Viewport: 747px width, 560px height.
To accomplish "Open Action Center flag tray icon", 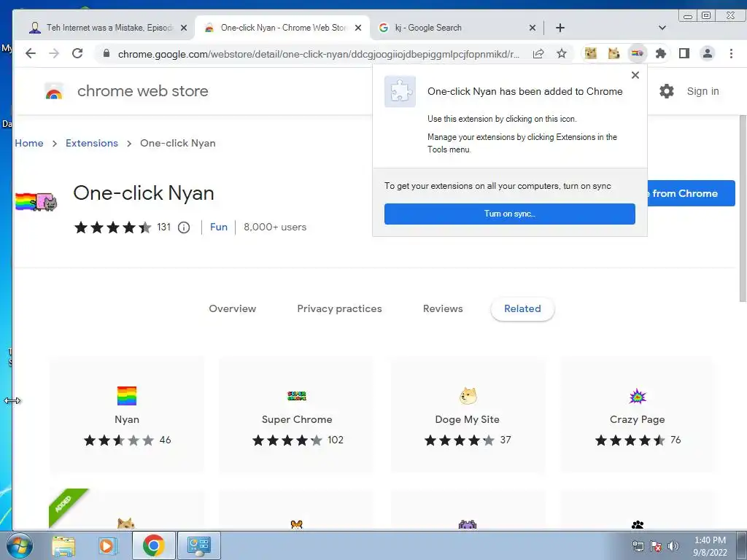I will tap(656, 547).
